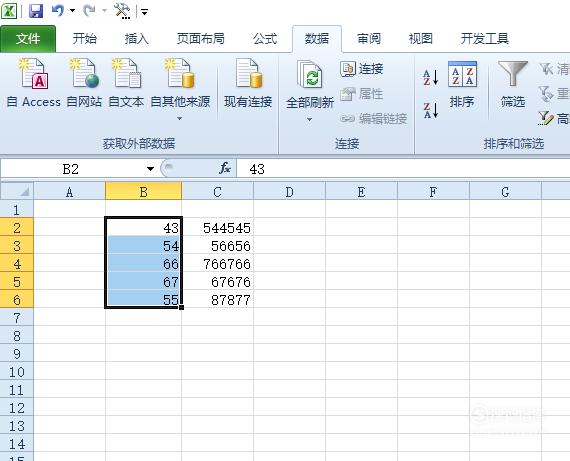
Task: Open the Name Box dropdown arrow
Action: pos(150,169)
